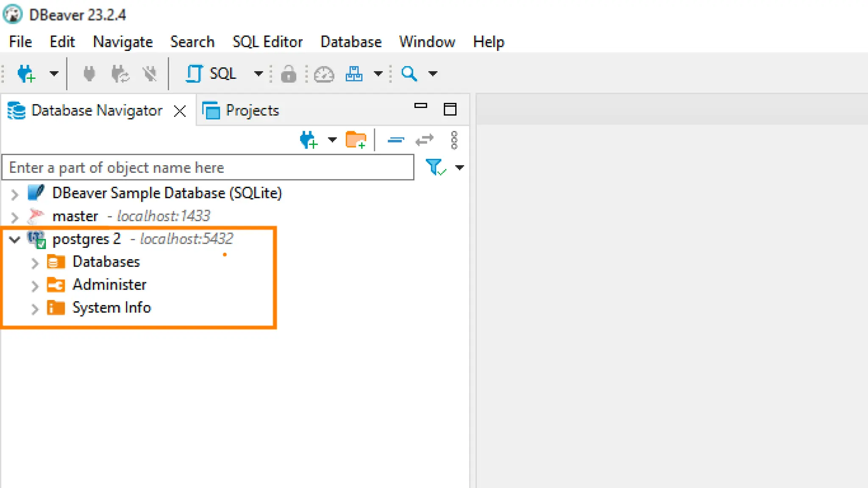Click the Connect plug icon in main toolbar
Viewport: 868px width, 488px height.
click(x=89, y=74)
